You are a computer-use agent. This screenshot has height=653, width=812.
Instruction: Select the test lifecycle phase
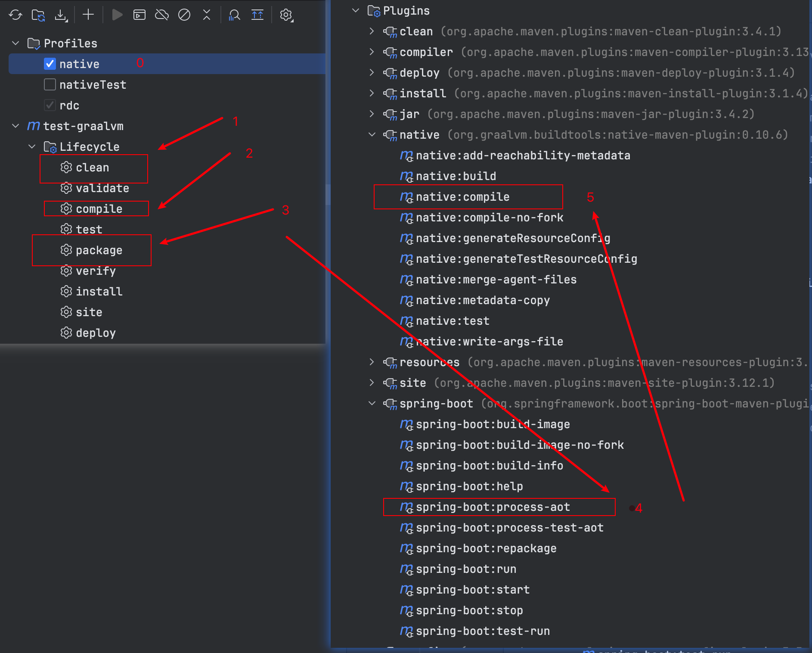(x=89, y=229)
